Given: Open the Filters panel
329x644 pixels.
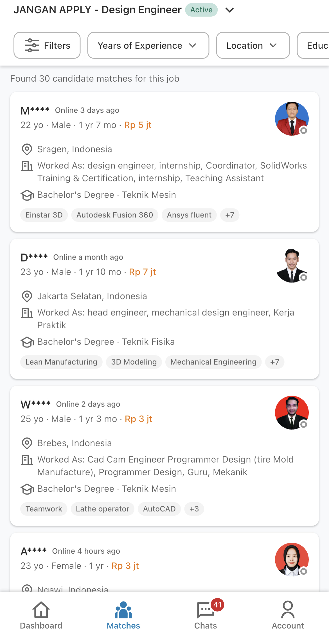Looking at the screenshot, I should (x=47, y=45).
